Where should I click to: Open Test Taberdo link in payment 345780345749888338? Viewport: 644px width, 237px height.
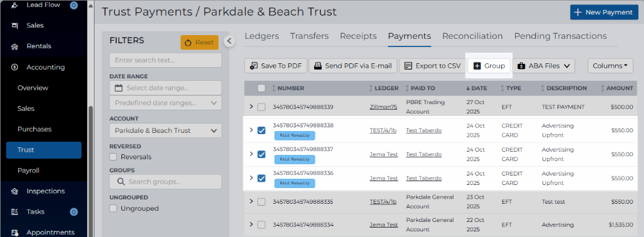coord(424,130)
